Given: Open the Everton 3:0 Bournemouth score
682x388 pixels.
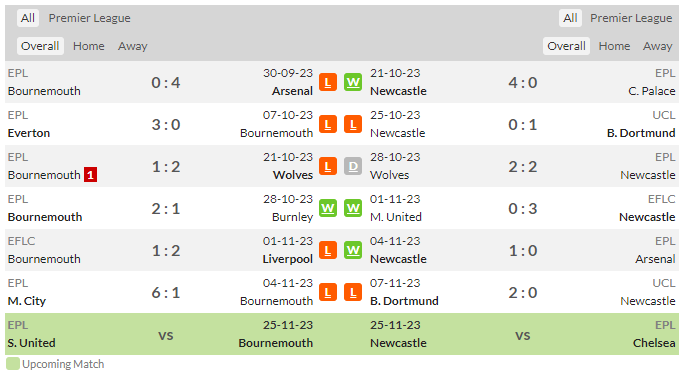Looking at the screenshot, I should coord(166,124).
